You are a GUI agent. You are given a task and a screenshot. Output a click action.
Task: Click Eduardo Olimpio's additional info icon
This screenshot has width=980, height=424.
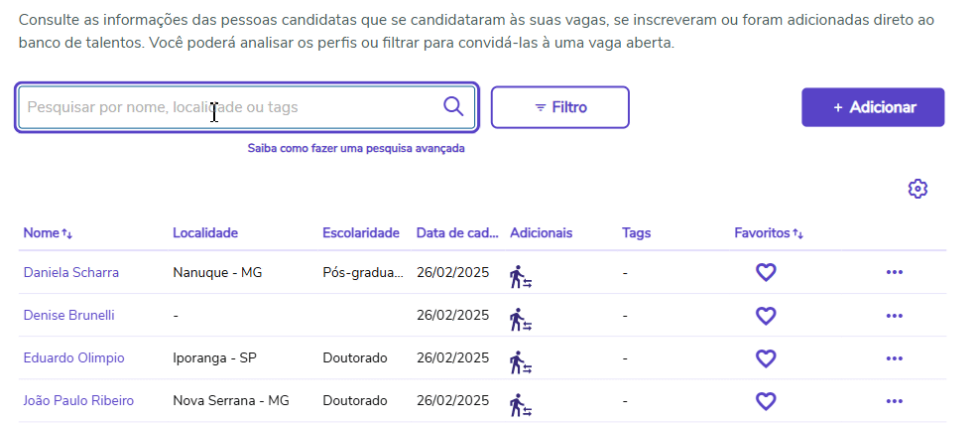tap(521, 361)
